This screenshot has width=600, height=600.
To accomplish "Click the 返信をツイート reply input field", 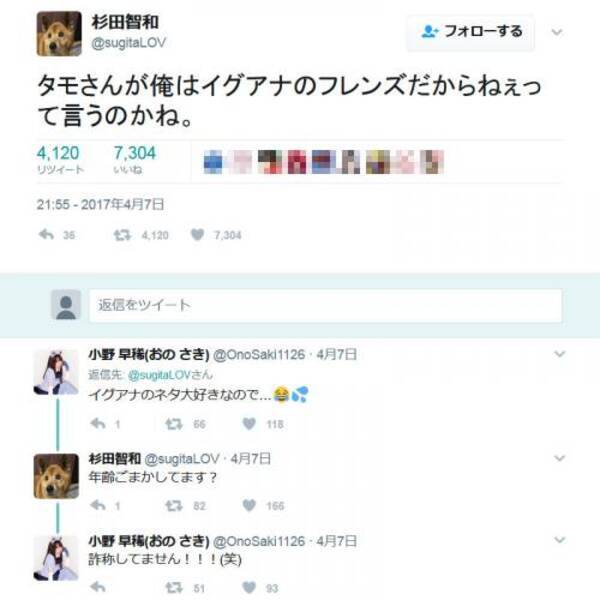I will [x=326, y=305].
